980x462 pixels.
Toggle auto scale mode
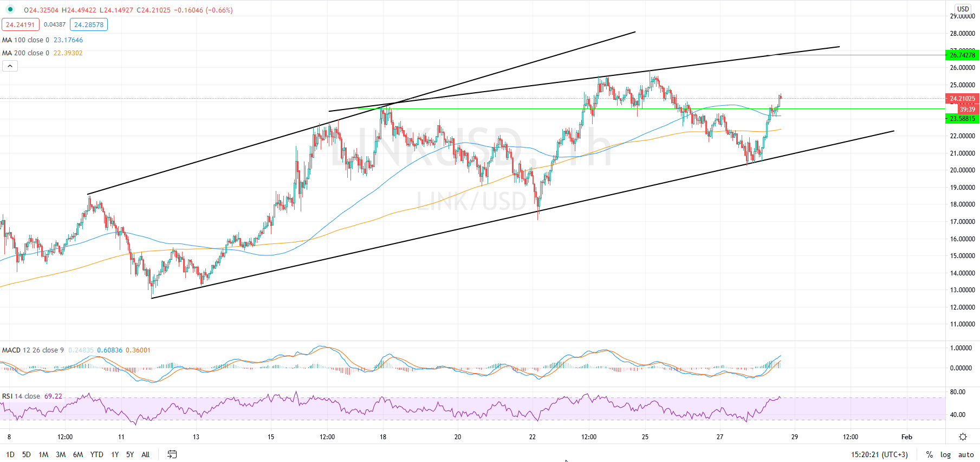966,454
